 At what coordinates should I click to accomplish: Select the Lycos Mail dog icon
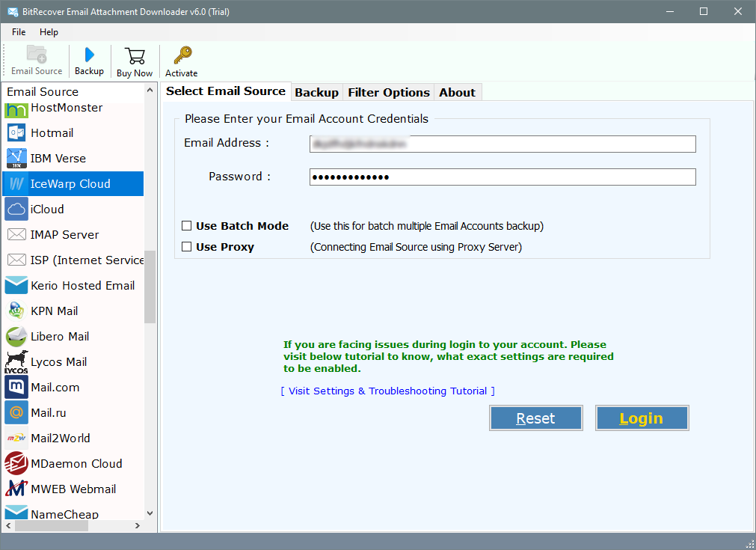(16, 362)
